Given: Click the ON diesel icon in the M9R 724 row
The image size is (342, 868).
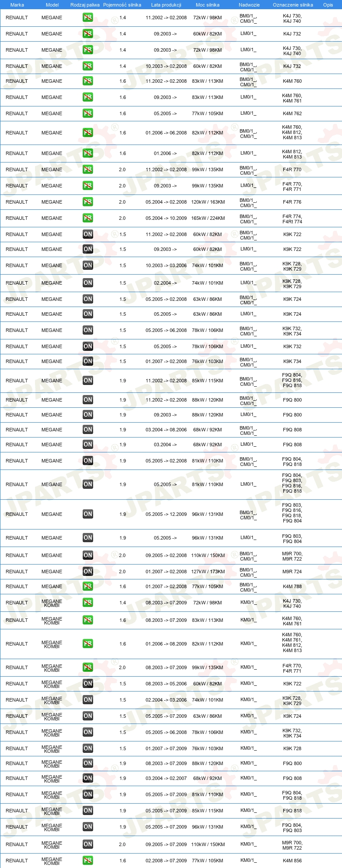Looking at the screenshot, I should (88, 572).
